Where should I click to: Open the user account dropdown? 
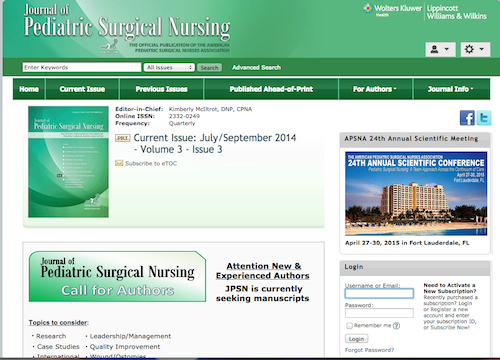pyautogui.click(x=440, y=49)
